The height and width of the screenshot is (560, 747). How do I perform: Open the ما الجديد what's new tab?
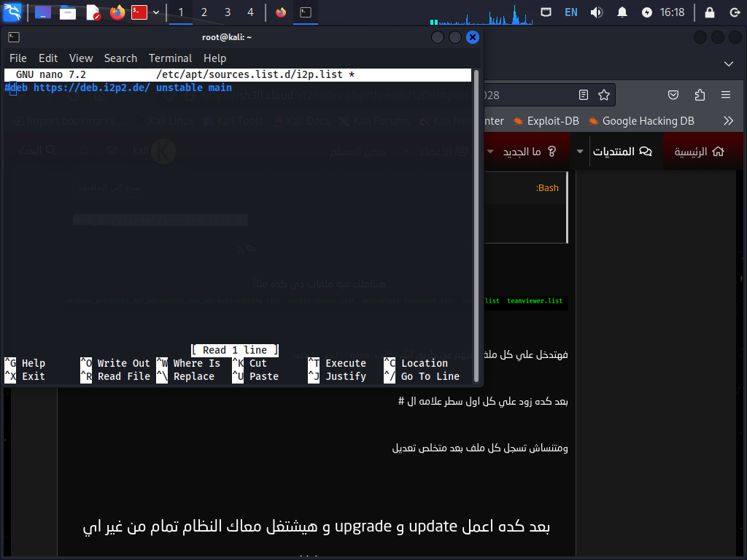click(x=530, y=152)
